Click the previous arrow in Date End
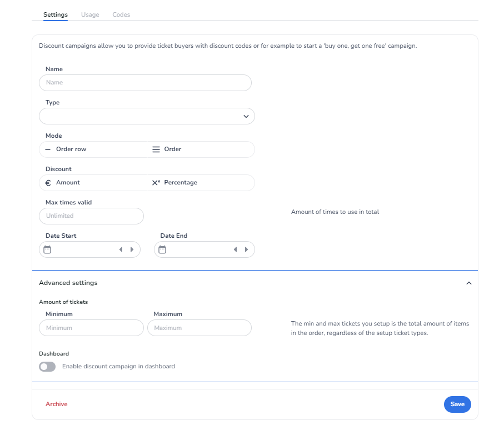Viewport: 504px width, 445px height. (235, 249)
